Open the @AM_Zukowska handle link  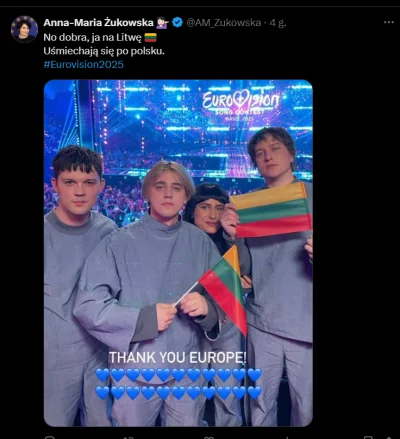click(223, 22)
